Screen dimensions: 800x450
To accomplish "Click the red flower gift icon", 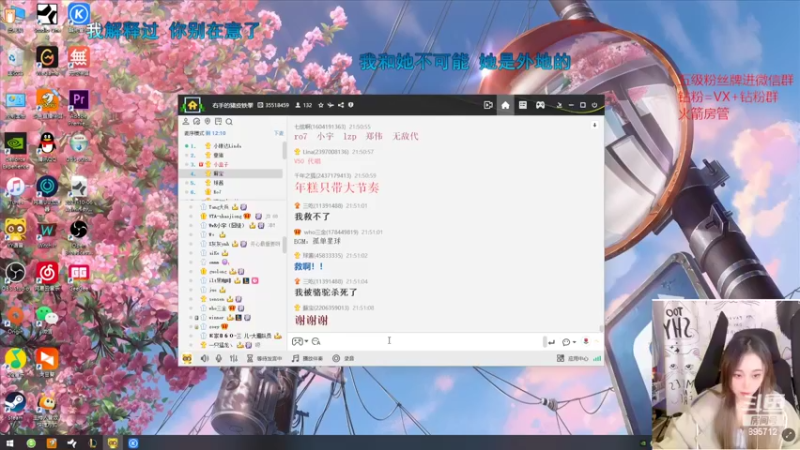I will pyautogui.click(x=586, y=341).
